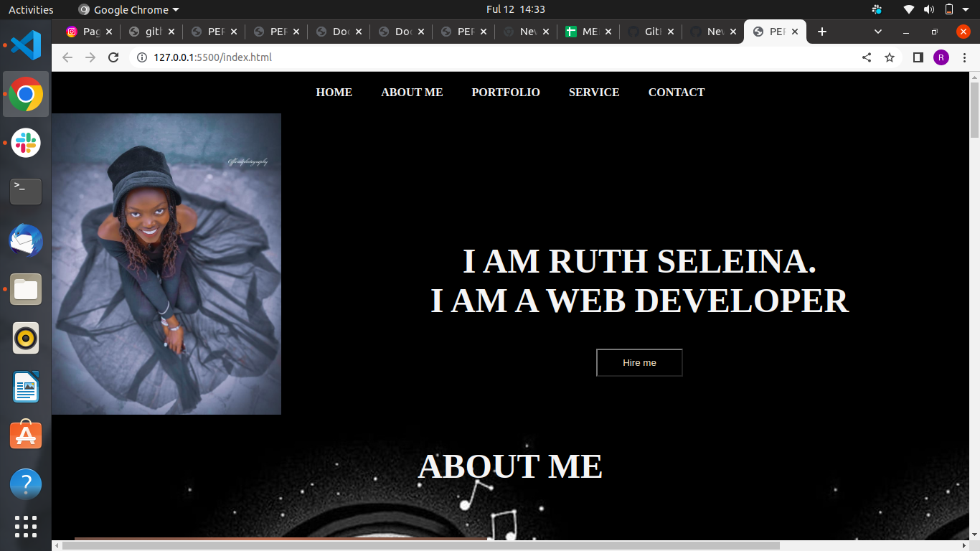Open the Chrome profile avatar R
Screen dimensions: 980x551
941,57
